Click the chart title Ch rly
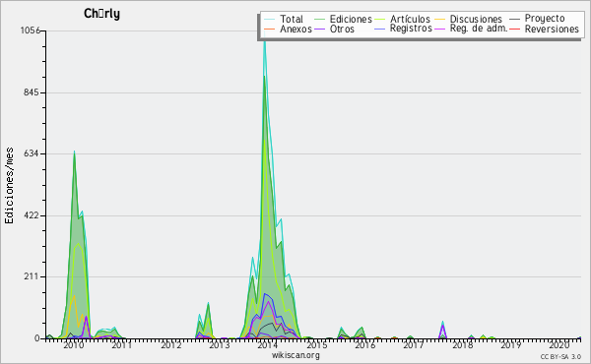 point(101,14)
